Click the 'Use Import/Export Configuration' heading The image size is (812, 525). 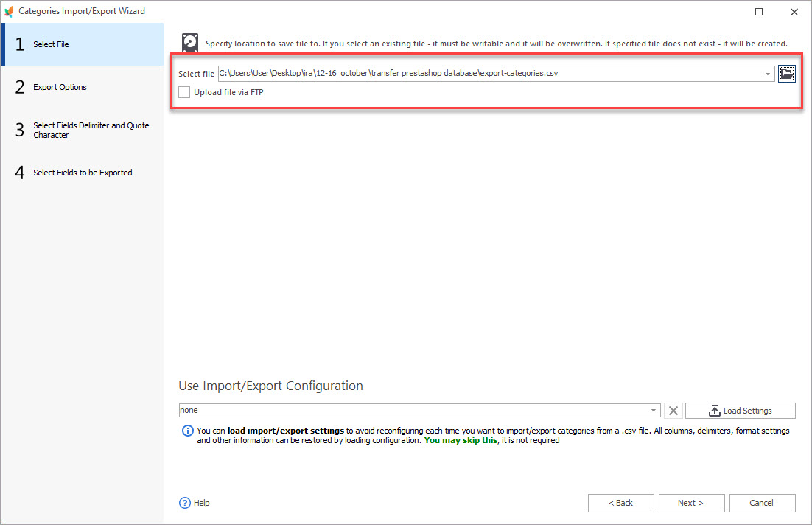[x=271, y=386]
